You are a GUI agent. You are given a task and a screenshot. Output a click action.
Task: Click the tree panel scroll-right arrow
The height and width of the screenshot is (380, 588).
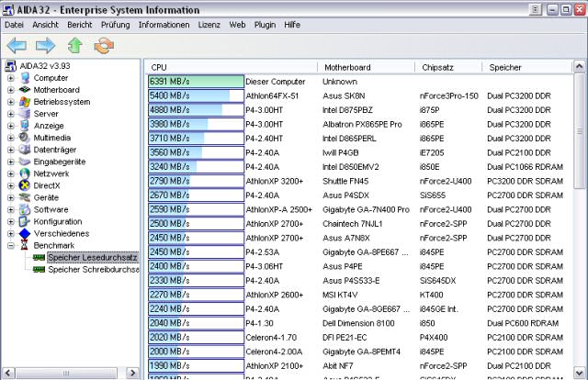click(x=132, y=373)
